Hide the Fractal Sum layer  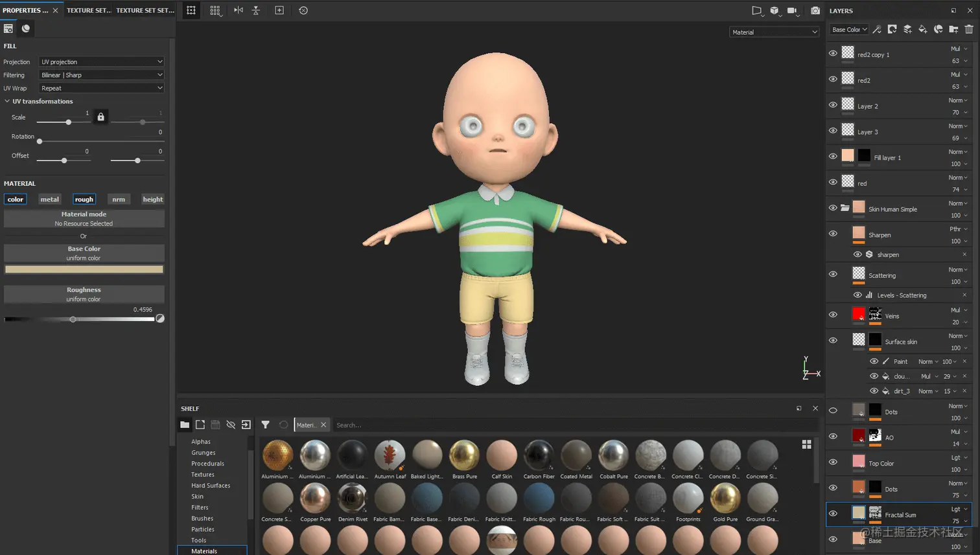point(833,514)
